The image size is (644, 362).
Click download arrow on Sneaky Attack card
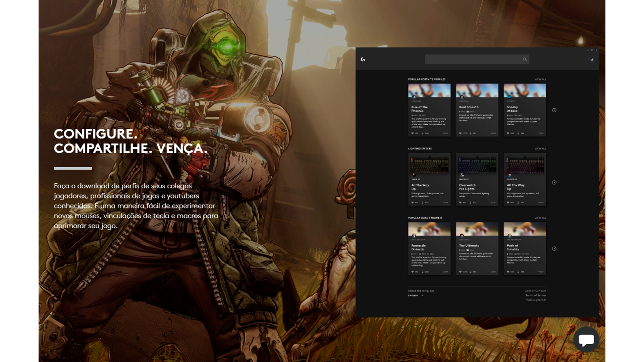(x=518, y=133)
